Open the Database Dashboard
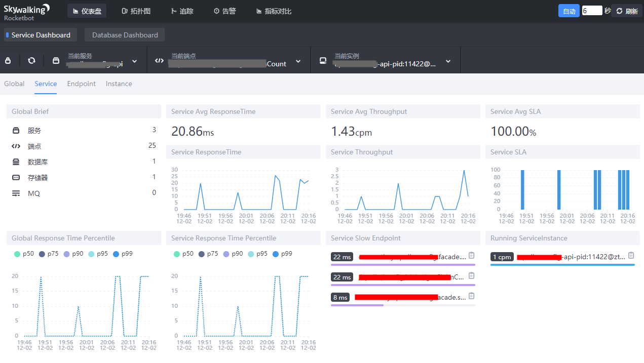The image size is (644, 363). click(125, 35)
